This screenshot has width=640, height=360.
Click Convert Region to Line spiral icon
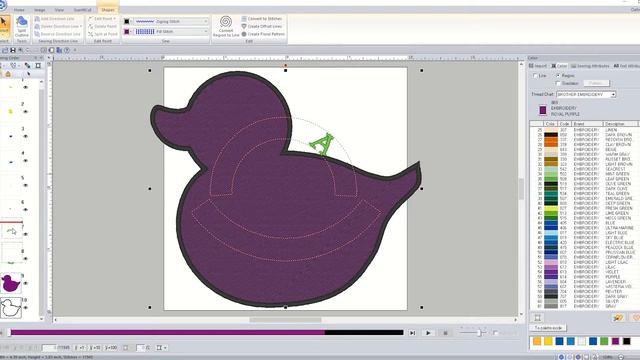tap(226, 22)
